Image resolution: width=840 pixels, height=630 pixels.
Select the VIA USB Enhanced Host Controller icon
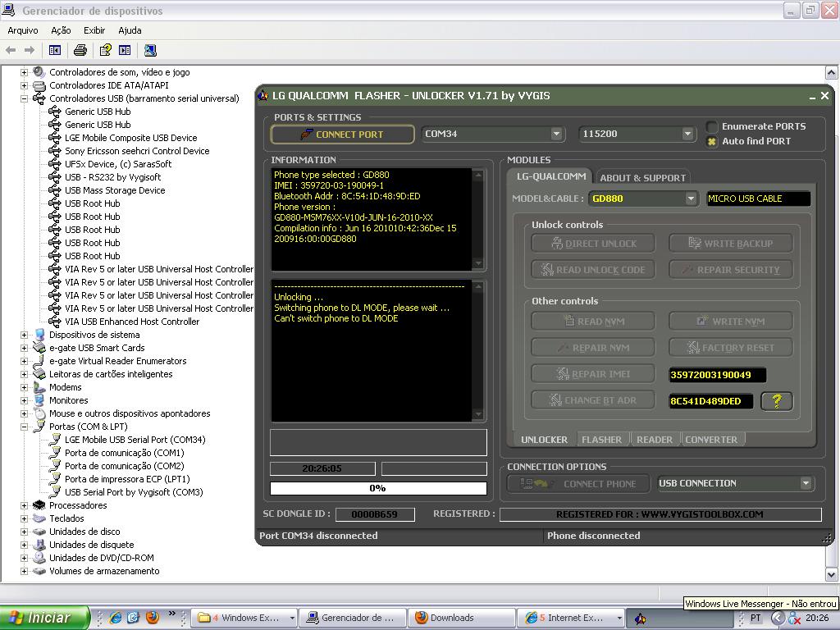tap(54, 322)
